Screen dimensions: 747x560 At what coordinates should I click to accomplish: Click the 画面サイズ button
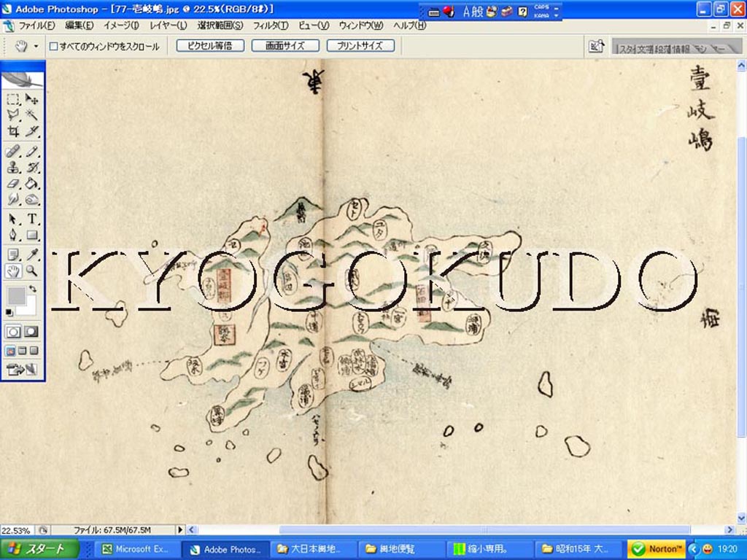(285, 46)
